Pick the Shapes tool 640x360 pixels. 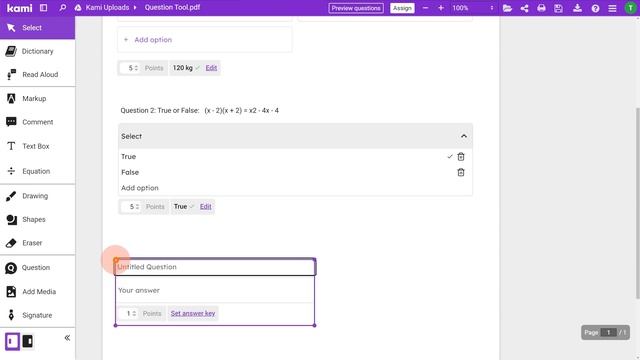38,219
